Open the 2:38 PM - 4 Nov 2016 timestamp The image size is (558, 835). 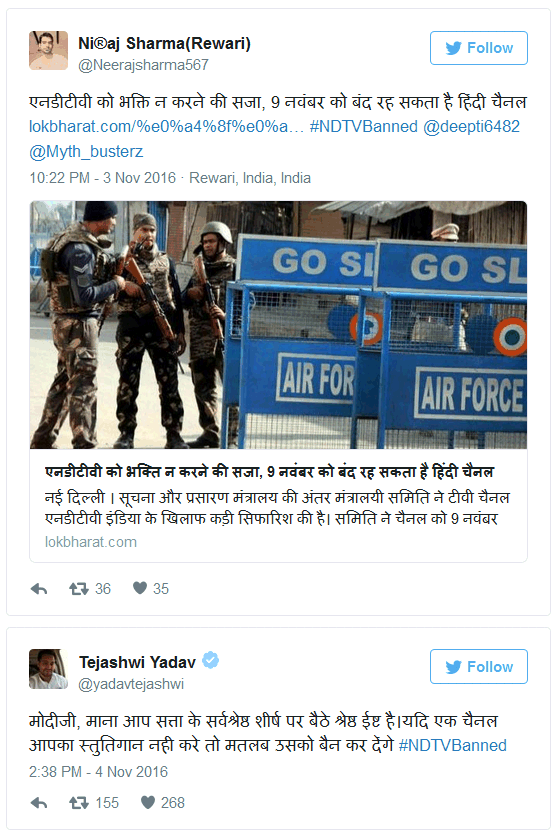coord(99,772)
